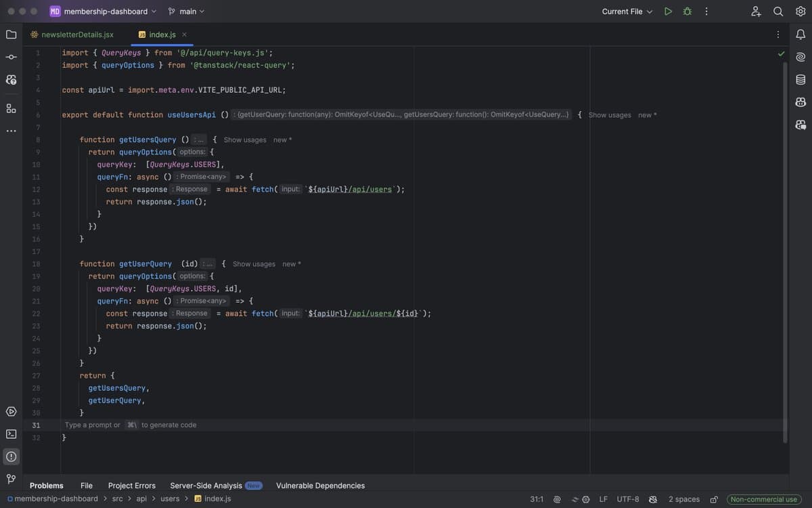Click api in the breadcrumb path
The width and height of the screenshot is (812, 508).
tap(141, 499)
